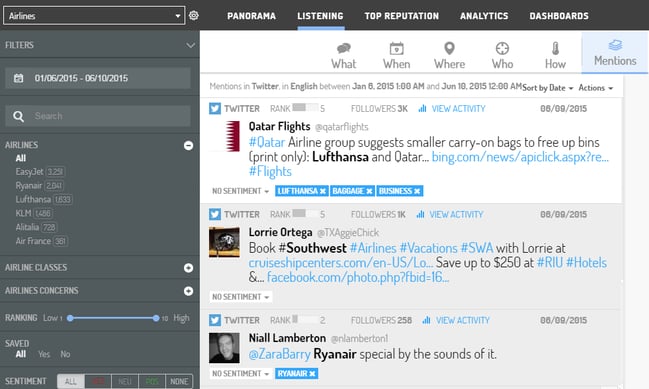Viewport: 649px width, 389px height.
Task: Expand the AIRLINES CONCERNS section
Action: pyautogui.click(x=188, y=291)
